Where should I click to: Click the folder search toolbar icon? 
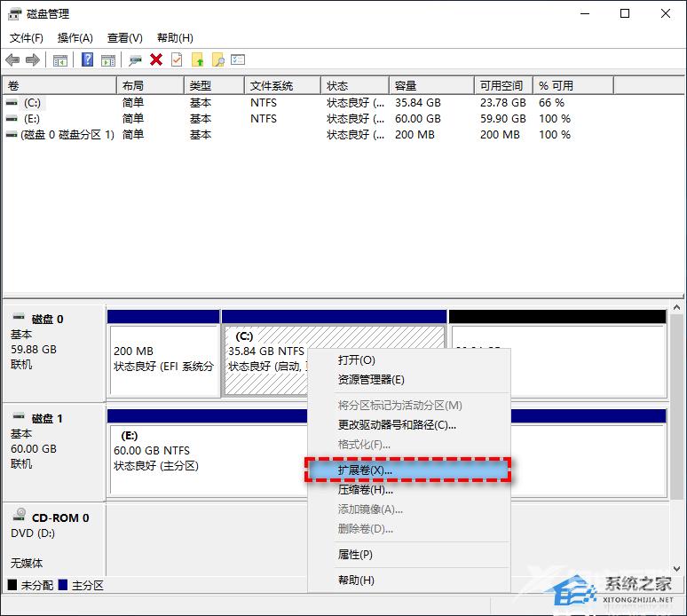218,59
